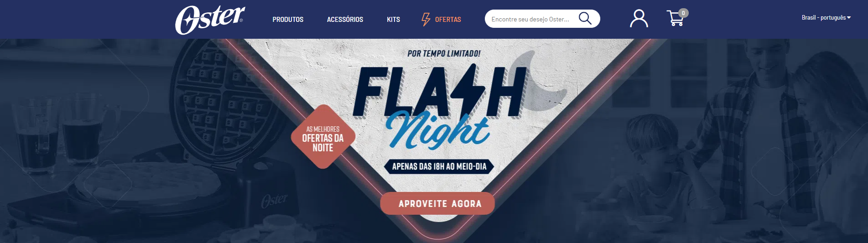868x243 pixels.
Task: Click the Por Tempo Limitado text
Action: click(x=444, y=53)
